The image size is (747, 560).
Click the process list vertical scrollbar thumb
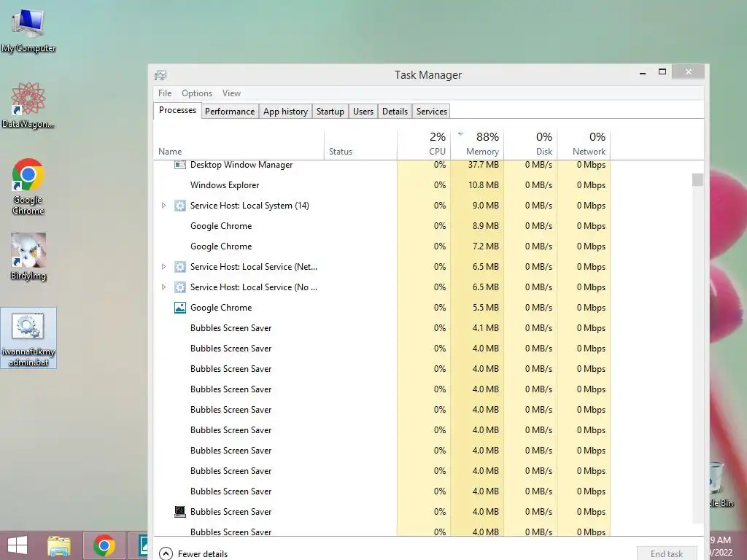[x=697, y=179]
